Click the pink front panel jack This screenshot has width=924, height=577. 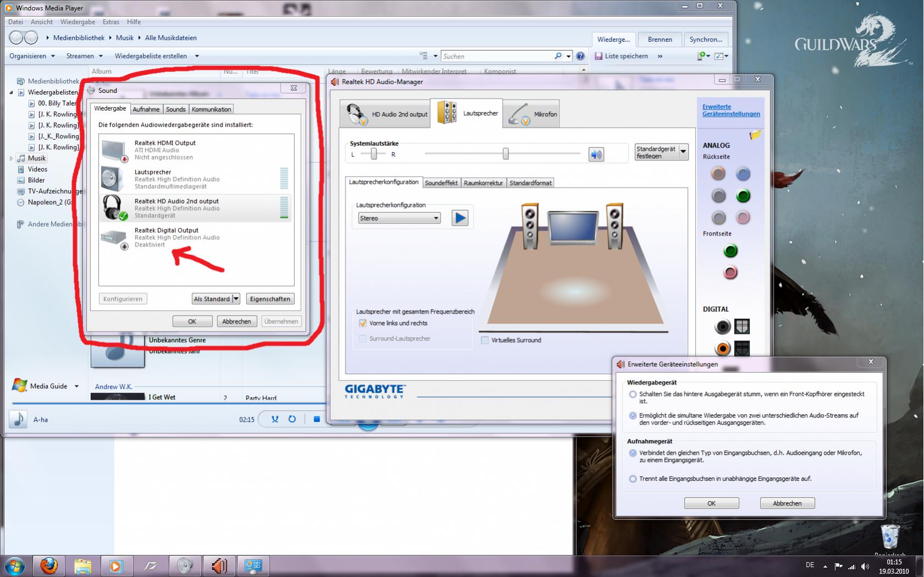point(730,272)
